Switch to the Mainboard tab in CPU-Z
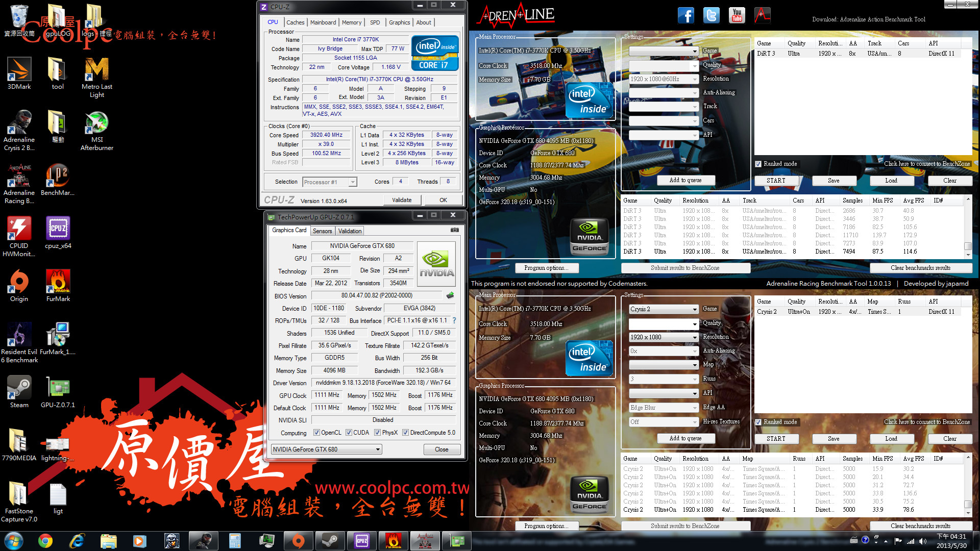This screenshot has width=980, height=551. point(323,22)
